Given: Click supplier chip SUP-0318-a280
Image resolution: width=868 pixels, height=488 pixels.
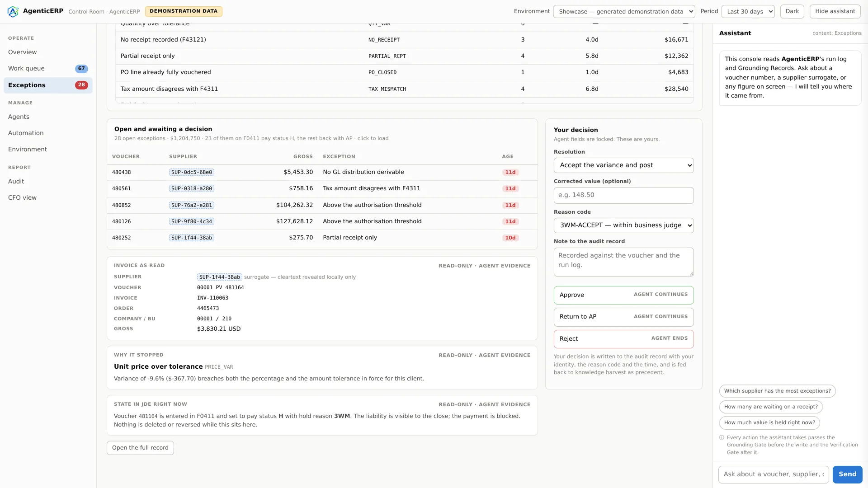Looking at the screenshot, I should 192,189.
